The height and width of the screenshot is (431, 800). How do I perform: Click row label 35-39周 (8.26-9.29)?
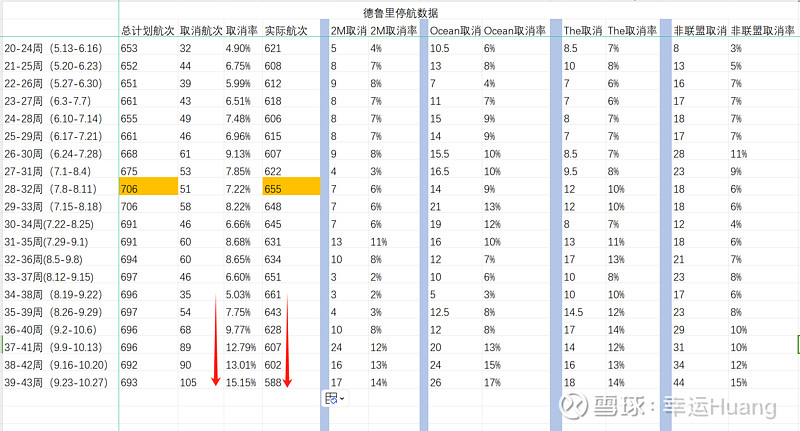click(x=54, y=312)
